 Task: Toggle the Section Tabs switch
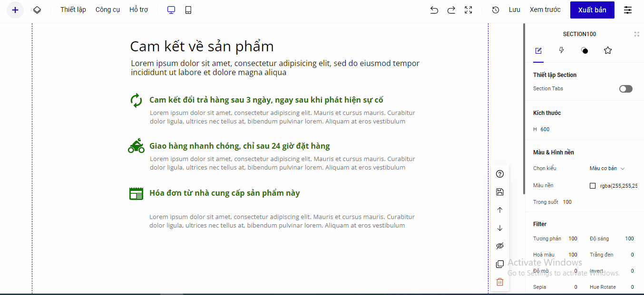tap(625, 89)
